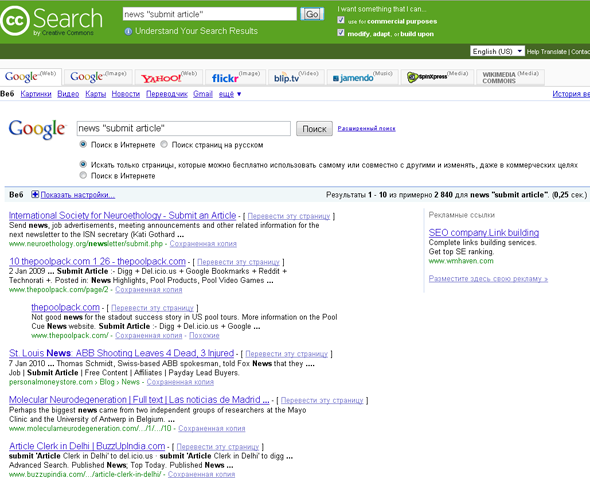Switch to Flickr Image tab
This screenshot has width=590, height=478.
pos(236,77)
